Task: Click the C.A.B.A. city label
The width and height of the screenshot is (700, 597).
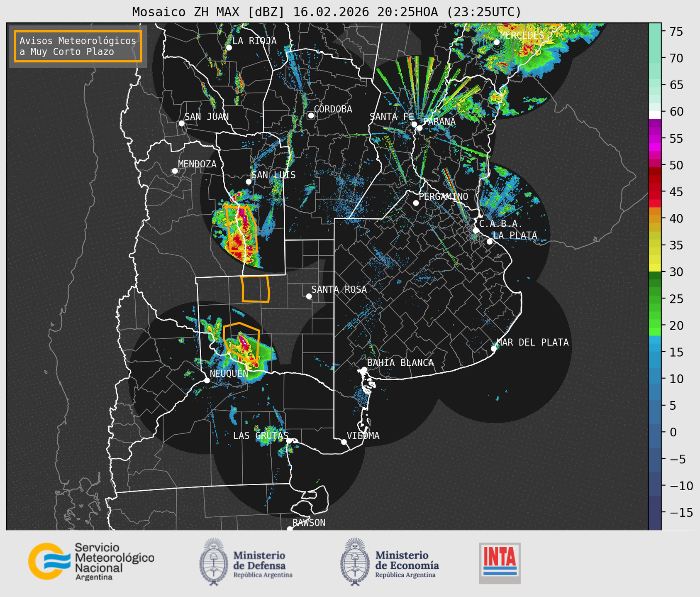Action: click(x=500, y=224)
